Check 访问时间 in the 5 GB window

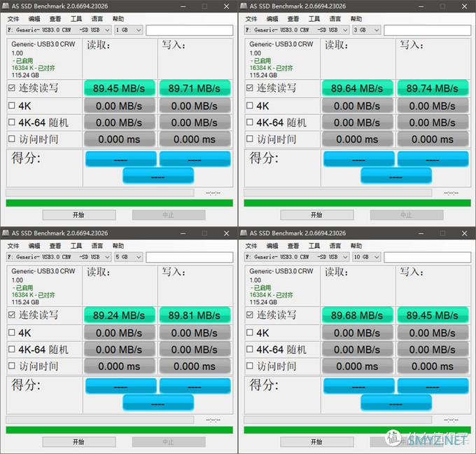pyautogui.click(x=11, y=366)
